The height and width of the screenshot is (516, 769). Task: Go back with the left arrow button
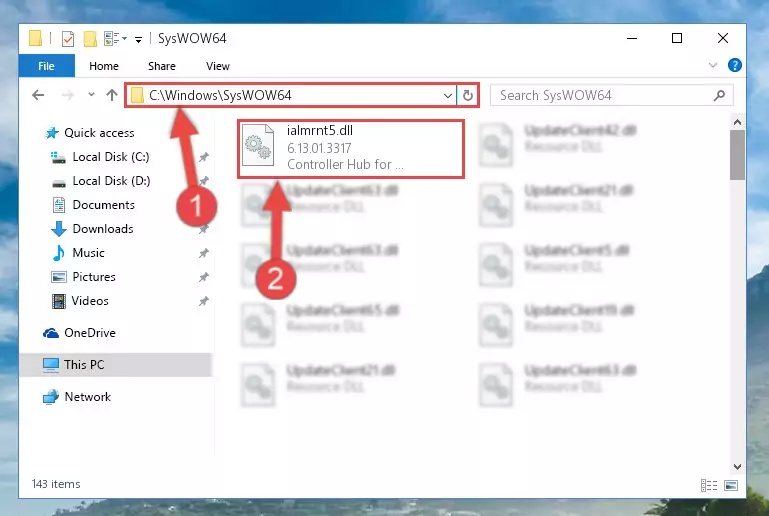pos(38,95)
